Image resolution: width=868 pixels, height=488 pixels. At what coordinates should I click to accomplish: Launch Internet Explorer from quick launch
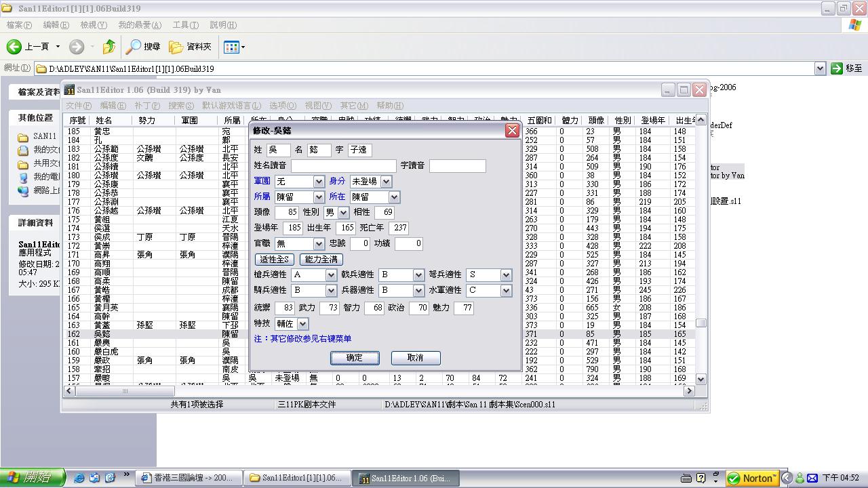(x=79, y=478)
